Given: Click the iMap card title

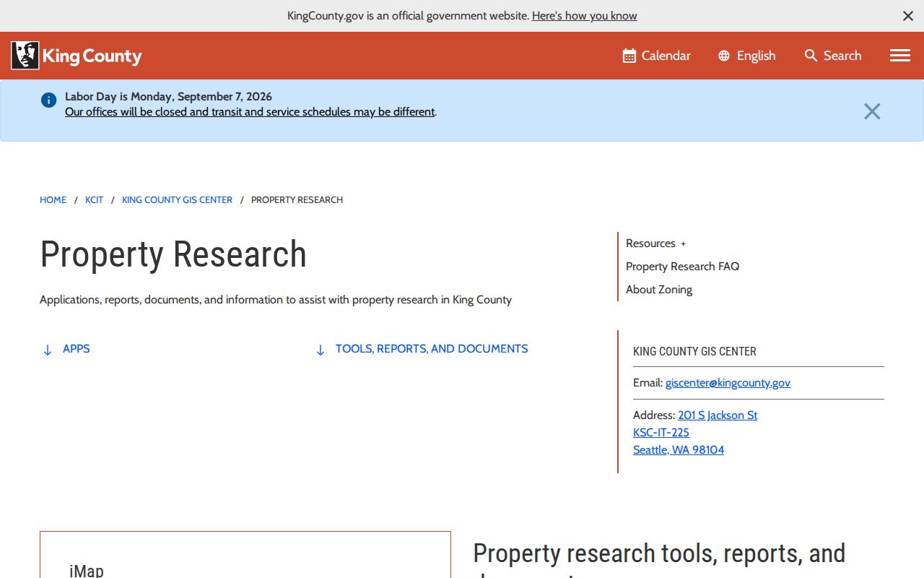Looking at the screenshot, I should 87,570.
